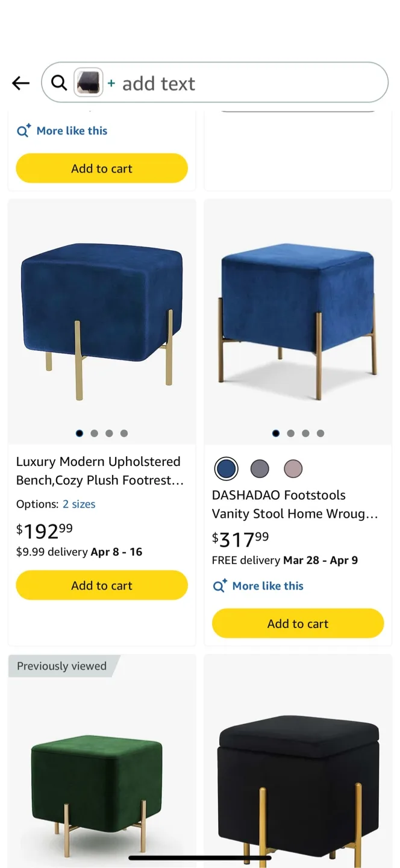
Task: Choose the gray color swatch
Action: pyautogui.click(x=260, y=468)
